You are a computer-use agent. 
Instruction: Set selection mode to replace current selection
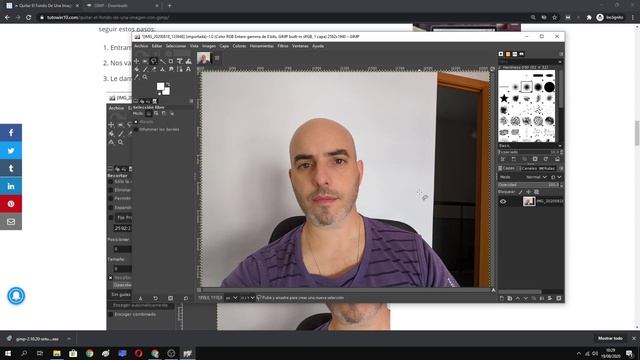coord(149,113)
